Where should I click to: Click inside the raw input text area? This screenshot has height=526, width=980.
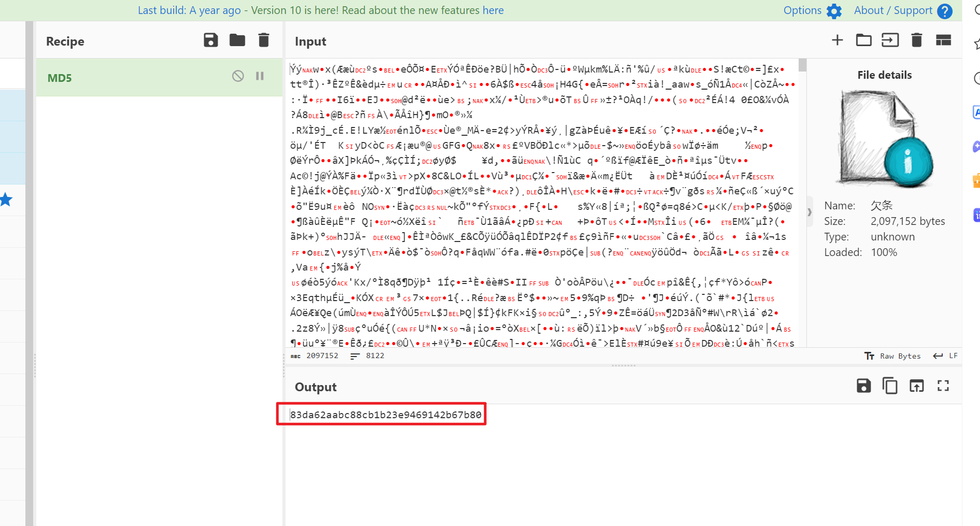(x=542, y=203)
